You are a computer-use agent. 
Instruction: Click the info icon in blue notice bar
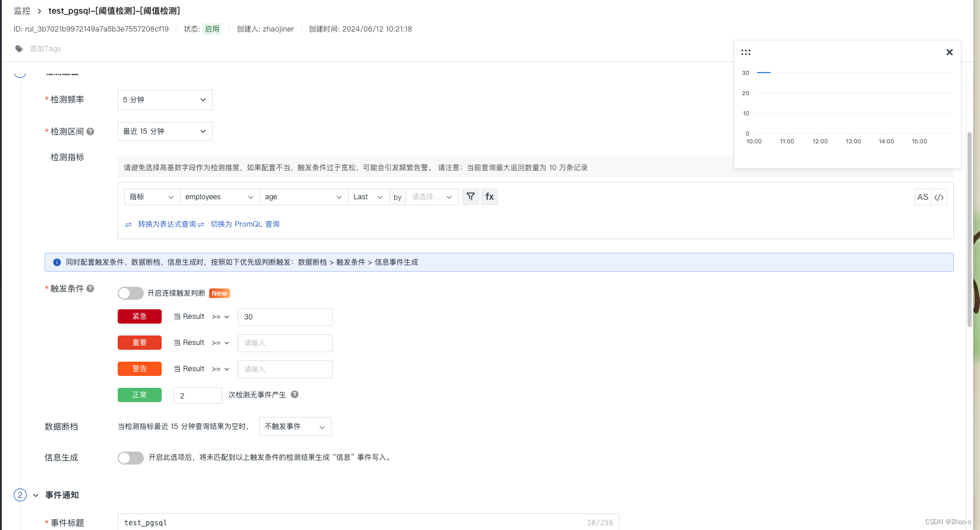click(x=57, y=262)
